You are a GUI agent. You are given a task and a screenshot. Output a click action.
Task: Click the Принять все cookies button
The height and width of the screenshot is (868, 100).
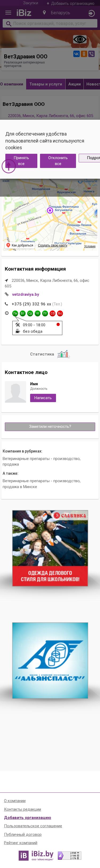pyautogui.click(x=21, y=161)
